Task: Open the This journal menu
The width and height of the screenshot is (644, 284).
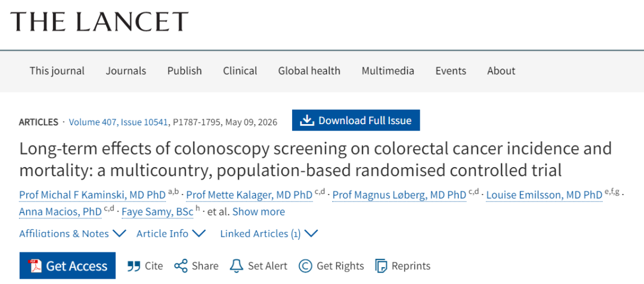Action: tap(57, 70)
